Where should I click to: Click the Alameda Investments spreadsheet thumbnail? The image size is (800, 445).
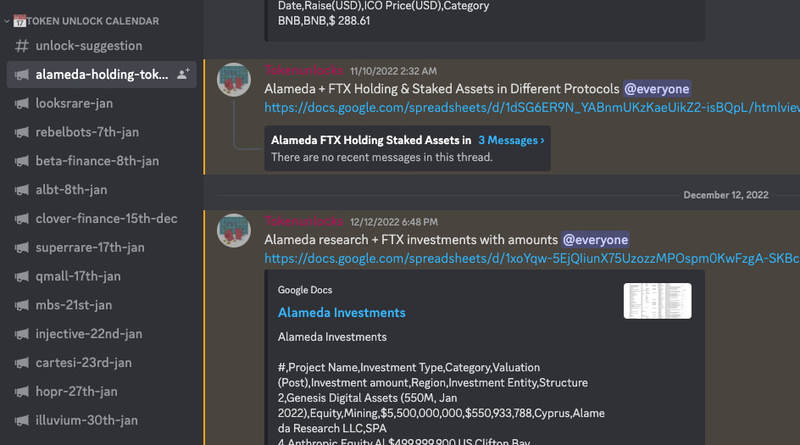657,300
